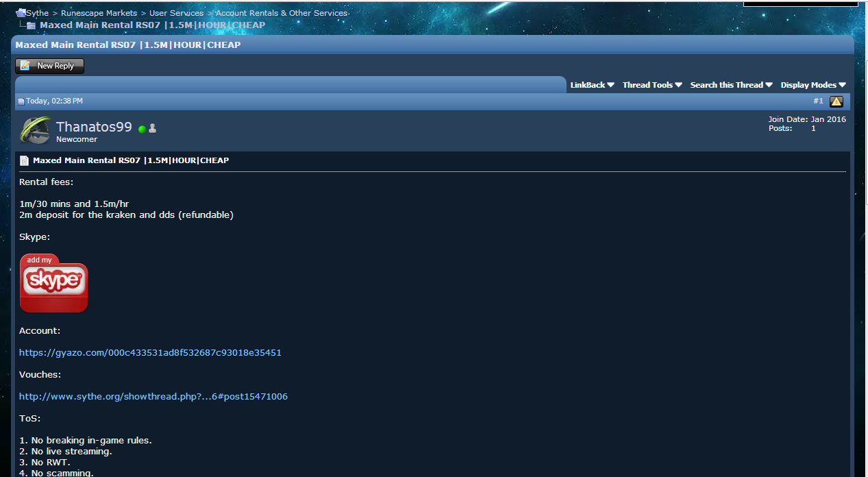
Task: Click the 'ToS:' label text
Action: pos(30,419)
